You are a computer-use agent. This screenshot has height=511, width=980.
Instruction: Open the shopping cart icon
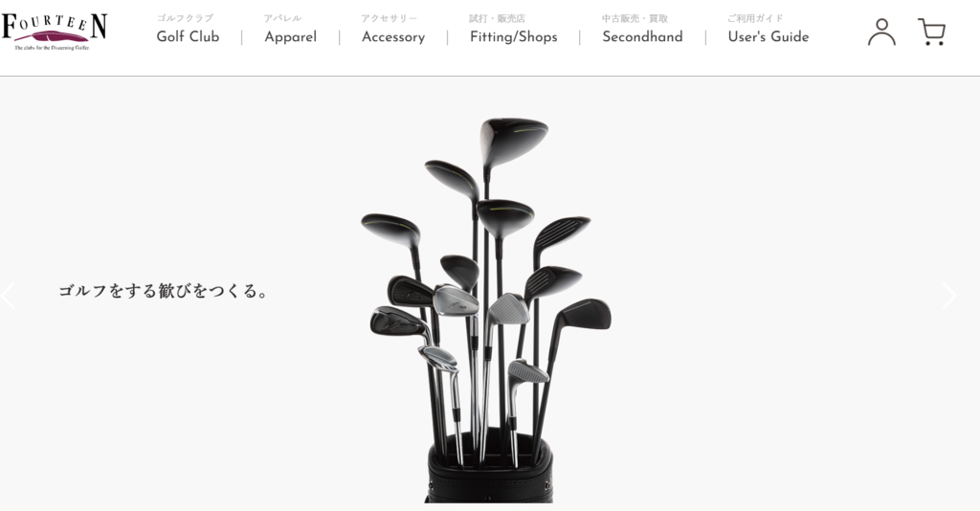931,32
